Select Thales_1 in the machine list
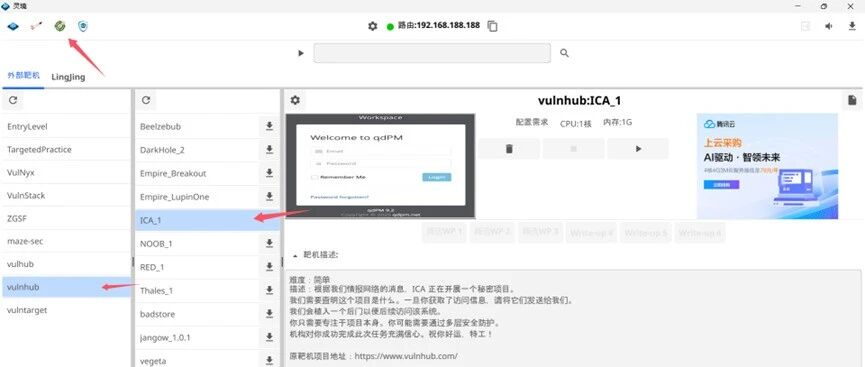 click(196, 290)
